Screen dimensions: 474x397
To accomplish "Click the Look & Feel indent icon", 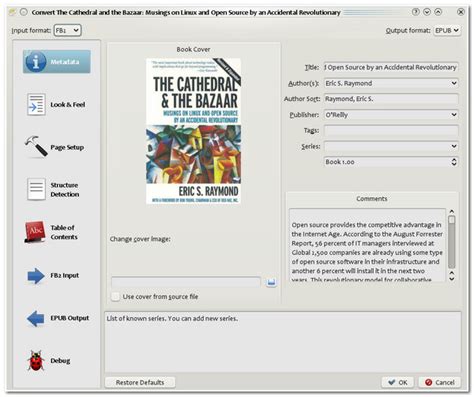I will point(36,105).
